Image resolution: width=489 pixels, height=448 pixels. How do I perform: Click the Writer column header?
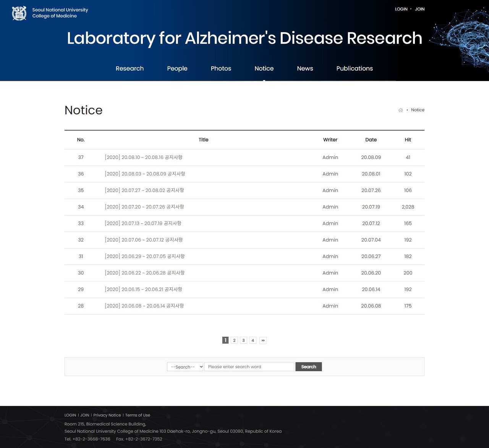(x=330, y=140)
